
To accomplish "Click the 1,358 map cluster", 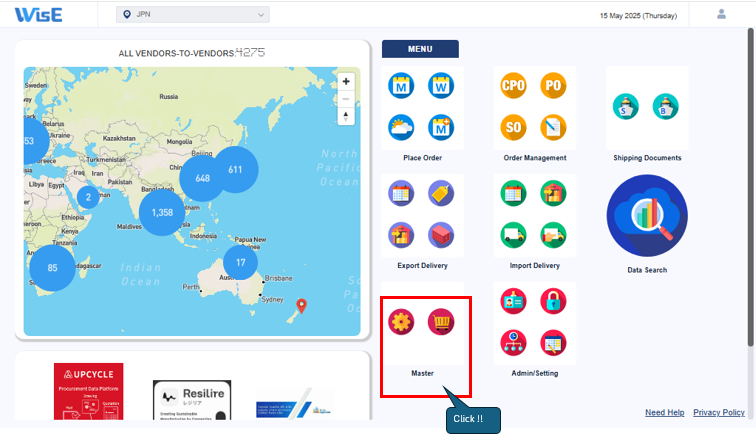I will [162, 213].
